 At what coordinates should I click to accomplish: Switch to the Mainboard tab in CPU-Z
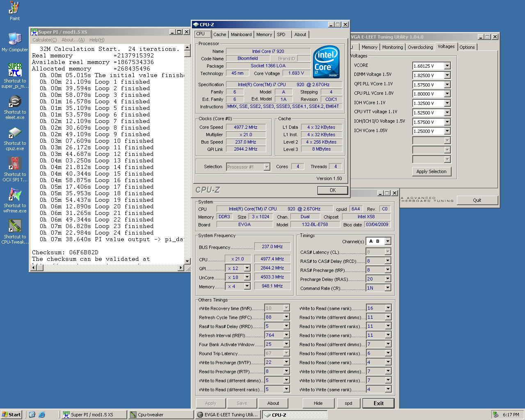click(x=241, y=34)
